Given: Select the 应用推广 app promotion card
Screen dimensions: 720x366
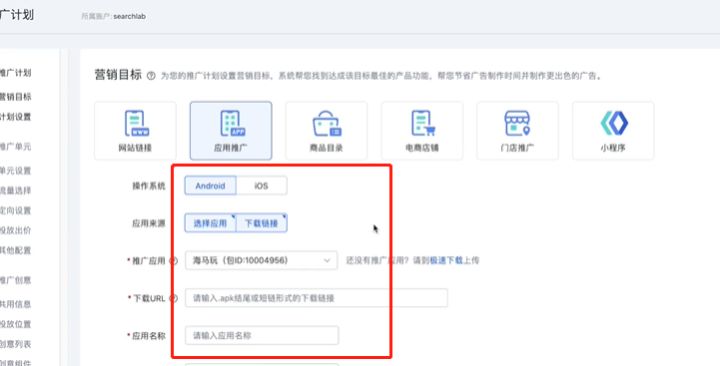Looking at the screenshot, I should [x=231, y=131].
